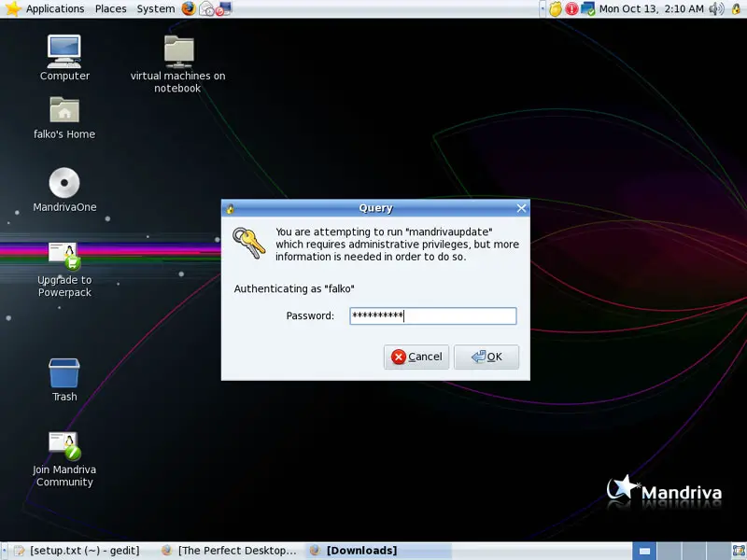Focus the Password input field
This screenshot has height=560, width=747.
point(432,315)
